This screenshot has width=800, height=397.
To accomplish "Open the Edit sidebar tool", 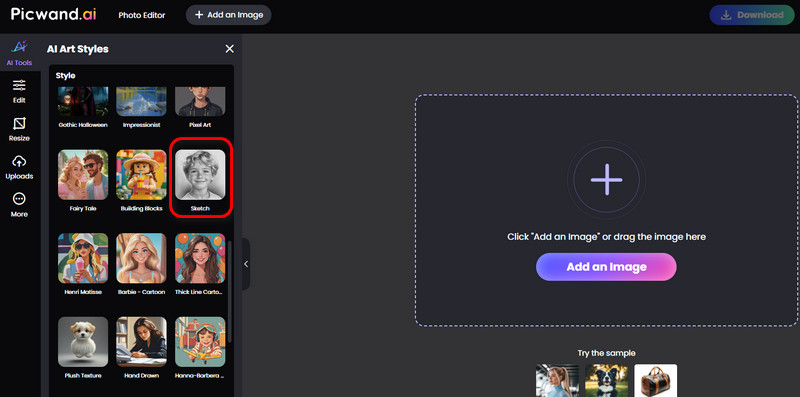I will [x=19, y=92].
